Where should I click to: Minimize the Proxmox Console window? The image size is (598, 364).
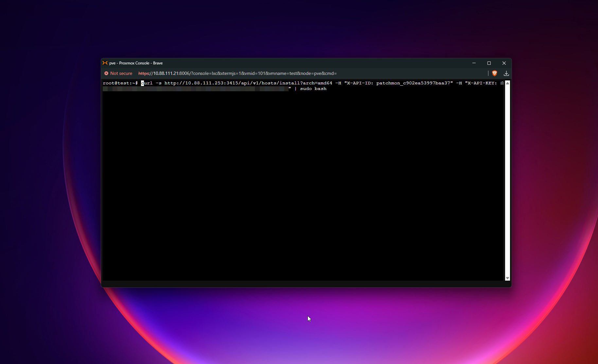coord(474,63)
